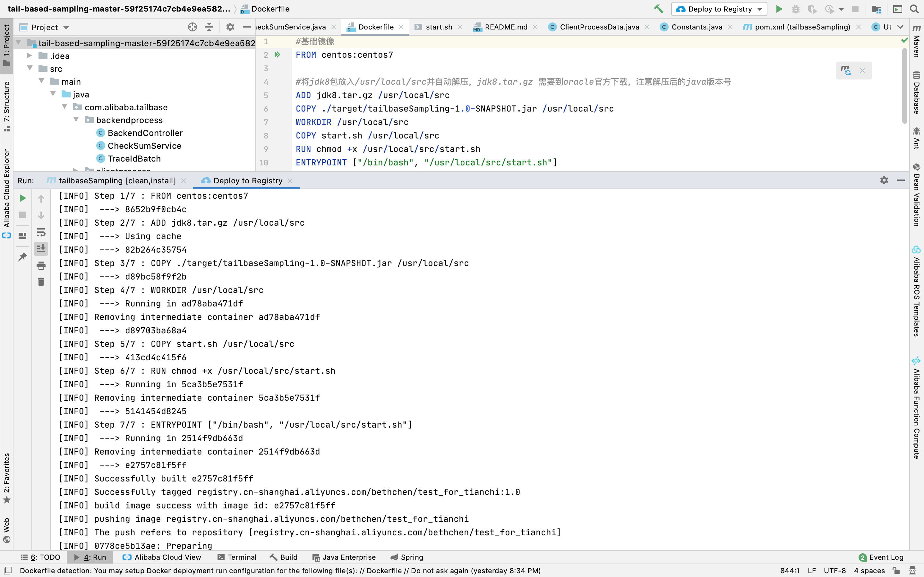The height and width of the screenshot is (577, 924).
Task: Switch to the start.sh editor tab
Action: point(438,27)
